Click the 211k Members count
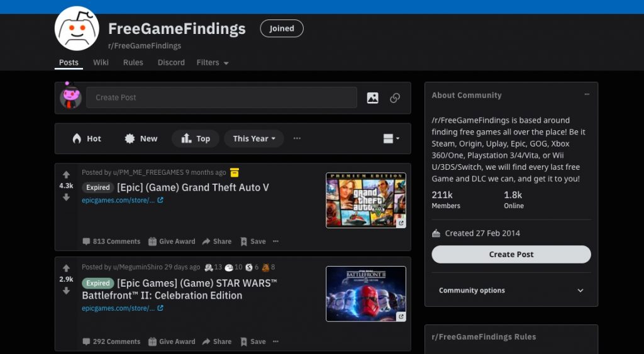The image size is (644, 354). [446, 199]
